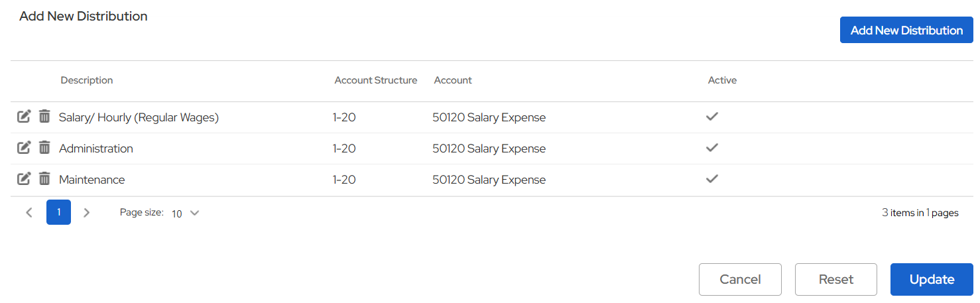Open the Page size dropdown
Image resolution: width=980 pixels, height=303 pixels.
click(x=186, y=213)
